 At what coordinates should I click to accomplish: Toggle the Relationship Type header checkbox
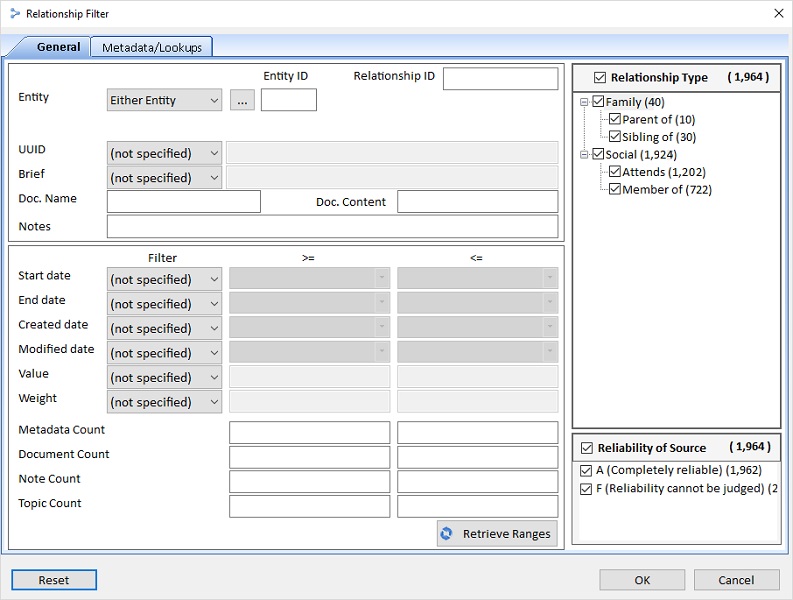coord(600,77)
